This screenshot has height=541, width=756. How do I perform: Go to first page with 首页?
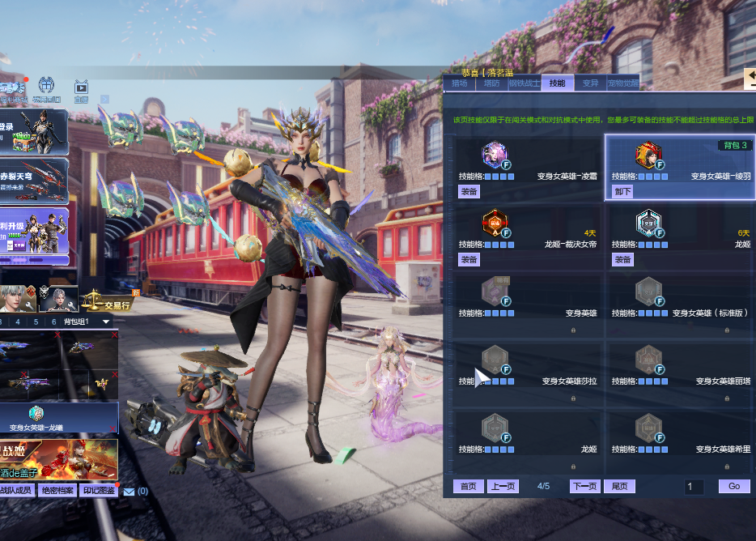point(468,486)
